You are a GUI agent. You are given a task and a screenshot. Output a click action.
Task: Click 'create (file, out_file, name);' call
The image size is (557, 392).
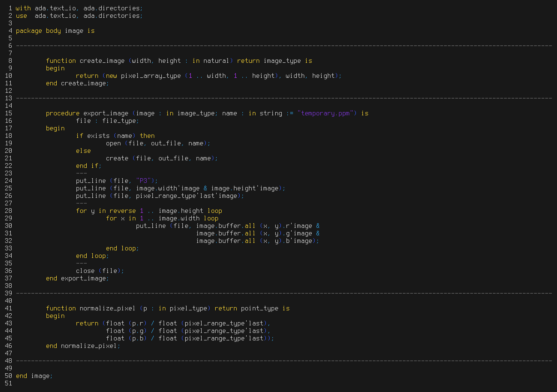(162, 158)
